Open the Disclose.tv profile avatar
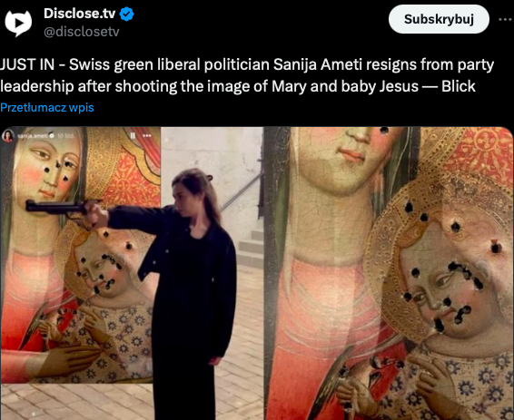 point(18,23)
